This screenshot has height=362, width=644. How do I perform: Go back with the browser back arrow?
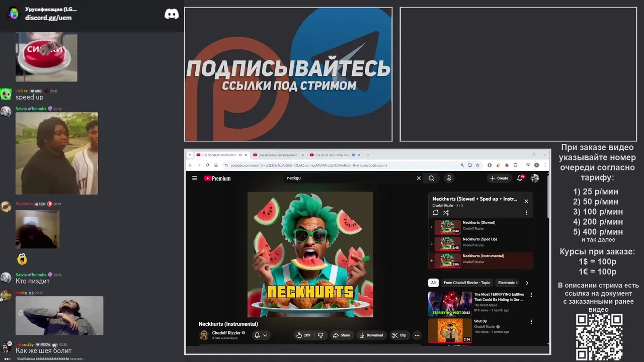[190, 165]
